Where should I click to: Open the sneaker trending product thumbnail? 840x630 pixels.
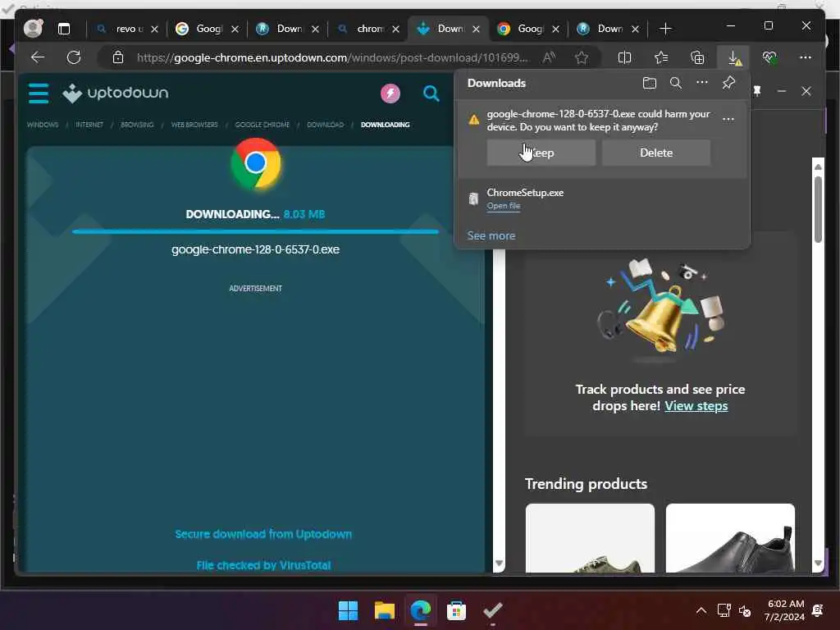pos(590,538)
